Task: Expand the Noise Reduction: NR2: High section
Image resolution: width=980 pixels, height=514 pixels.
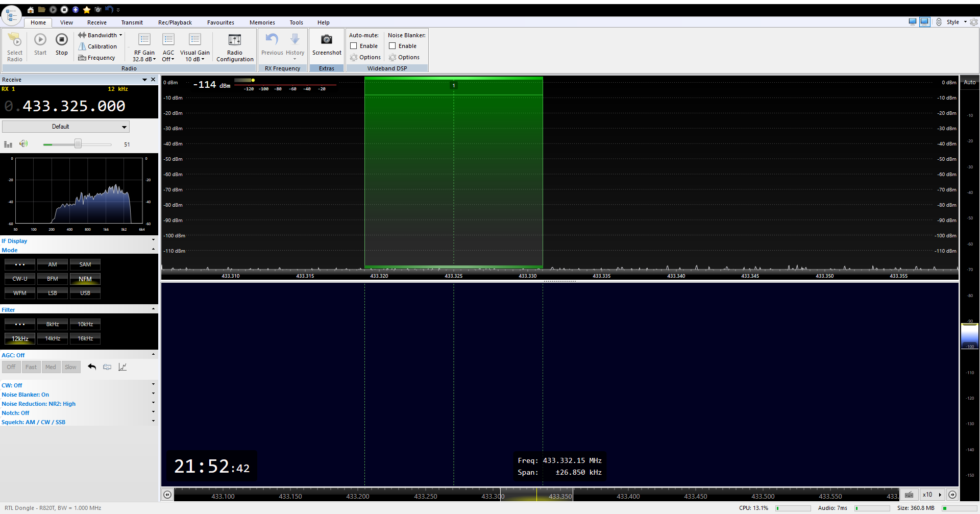Action: (x=79, y=404)
